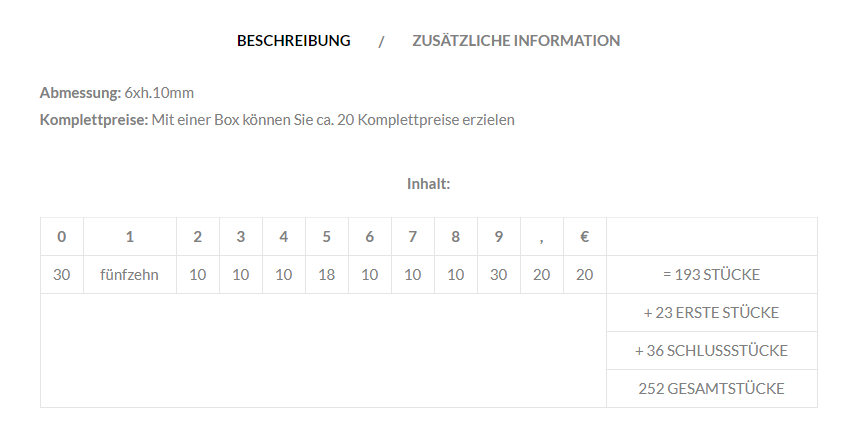860x448 pixels.
Task: Click the + 23 Erste Stücke cell
Action: tap(711, 313)
